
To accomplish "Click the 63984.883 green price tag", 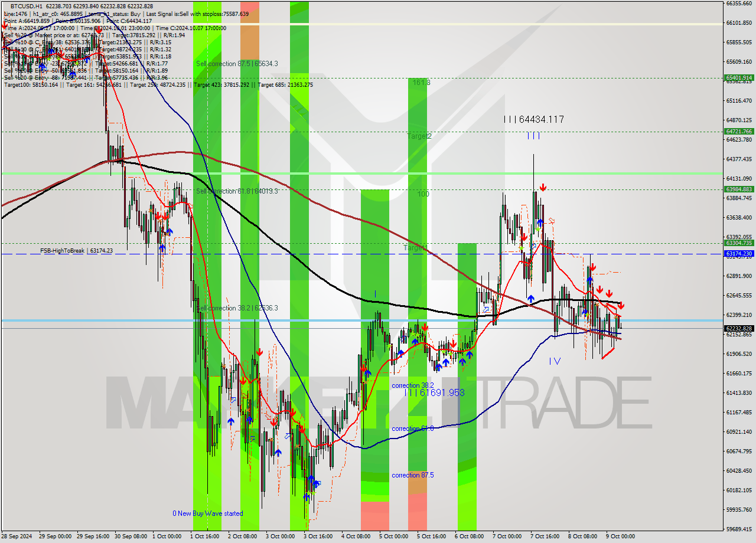I will pos(739,189).
